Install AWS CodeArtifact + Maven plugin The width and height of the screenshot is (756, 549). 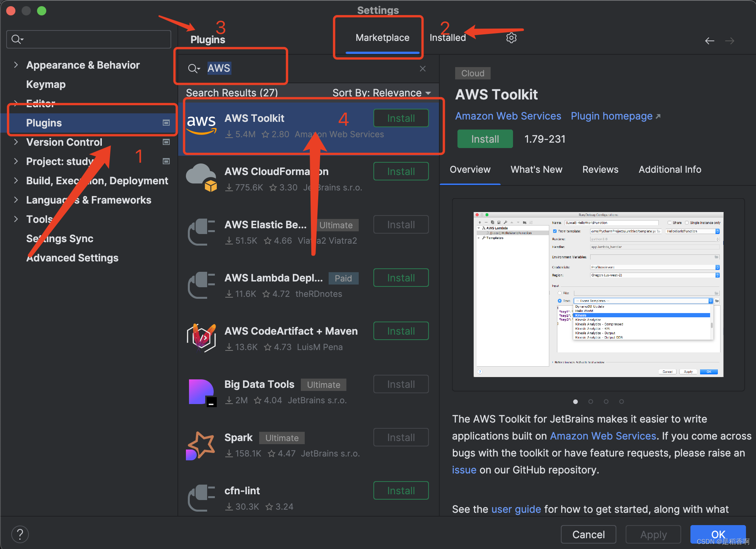(401, 331)
